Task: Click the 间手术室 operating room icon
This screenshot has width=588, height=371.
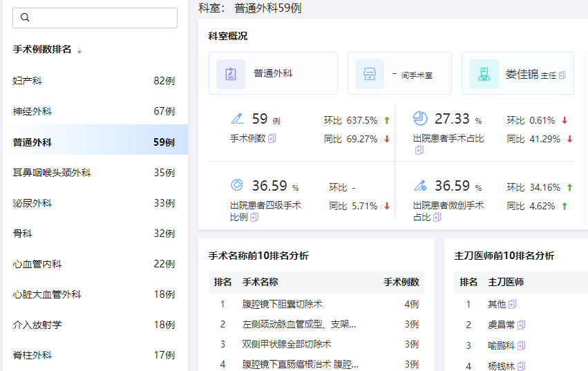Action: 370,74
